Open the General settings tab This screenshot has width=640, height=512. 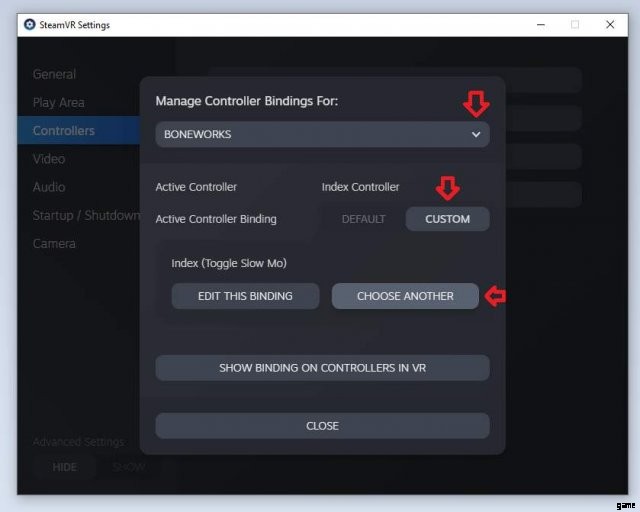click(54, 74)
